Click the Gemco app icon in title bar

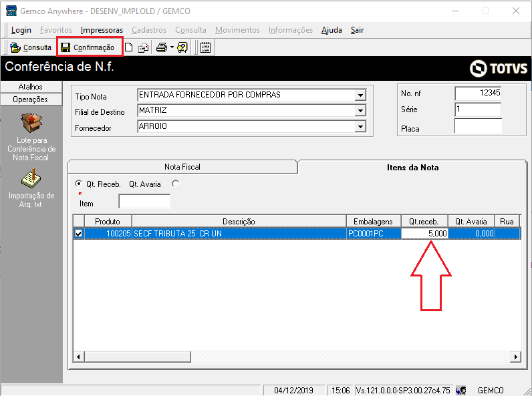pos(11,11)
